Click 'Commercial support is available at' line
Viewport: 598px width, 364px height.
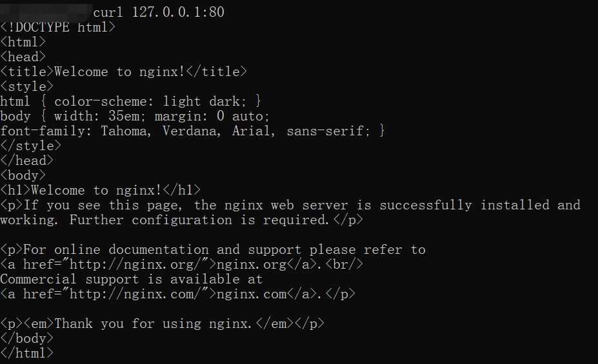[x=132, y=280]
